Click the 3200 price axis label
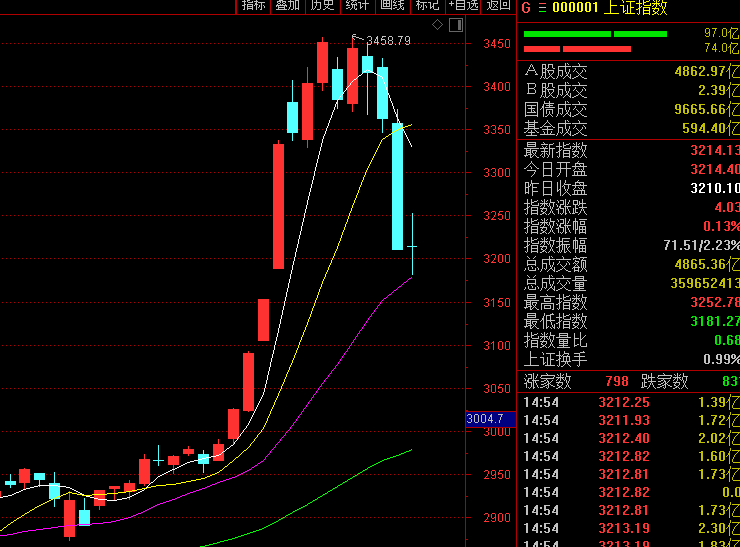Screen dimensions: 740x547 pos(497,259)
